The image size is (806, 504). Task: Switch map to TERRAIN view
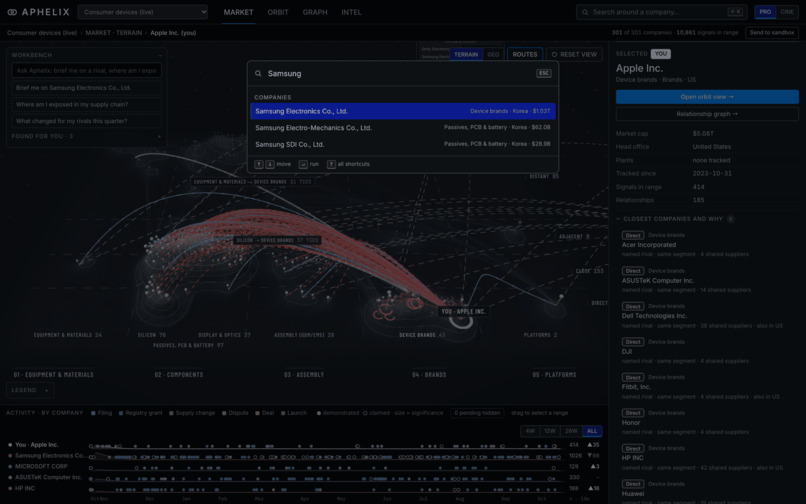[466, 55]
